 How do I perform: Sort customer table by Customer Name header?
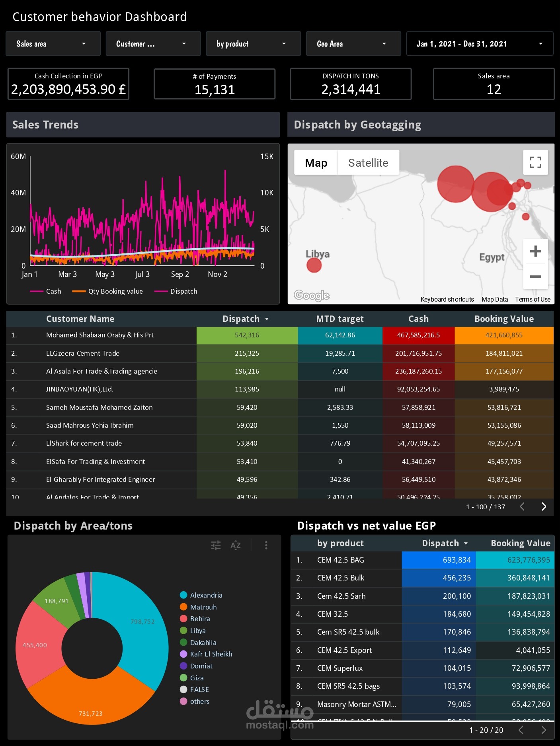click(x=80, y=319)
